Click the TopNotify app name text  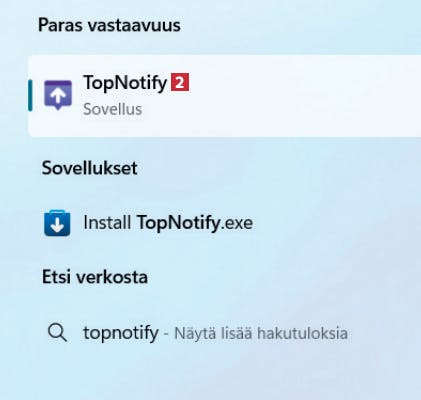pyautogui.click(x=125, y=83)
